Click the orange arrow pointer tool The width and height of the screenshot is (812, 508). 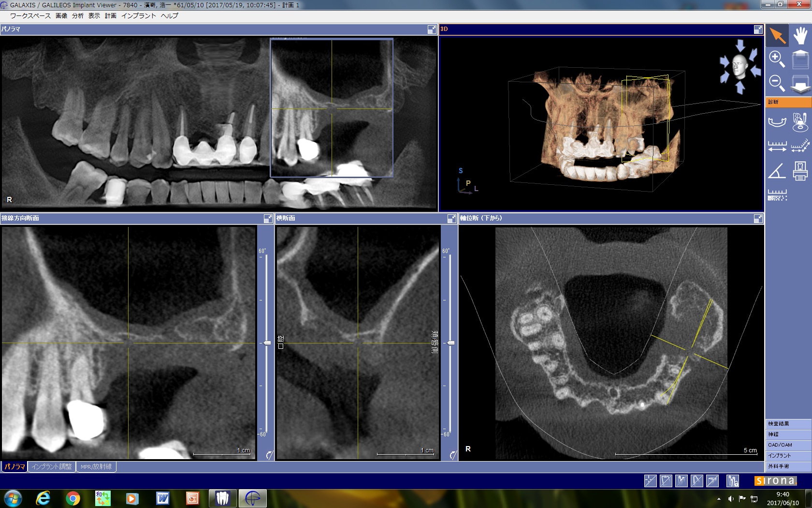(777, 36)
